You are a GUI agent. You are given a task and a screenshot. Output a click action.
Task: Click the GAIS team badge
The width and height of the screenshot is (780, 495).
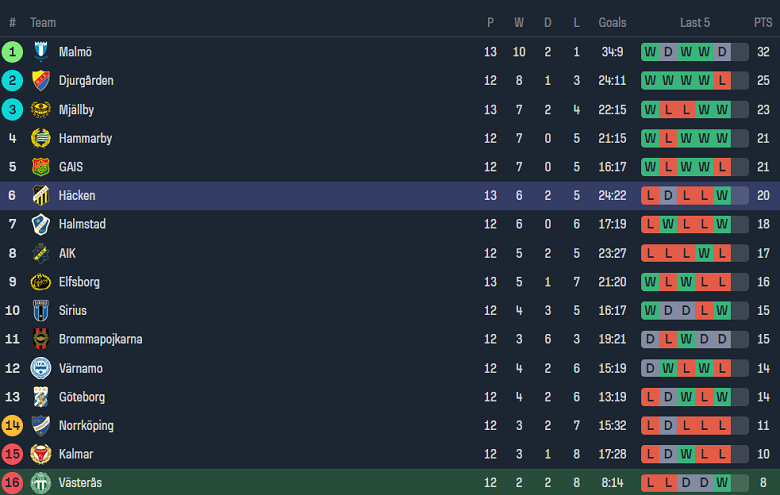click(41, 167)
